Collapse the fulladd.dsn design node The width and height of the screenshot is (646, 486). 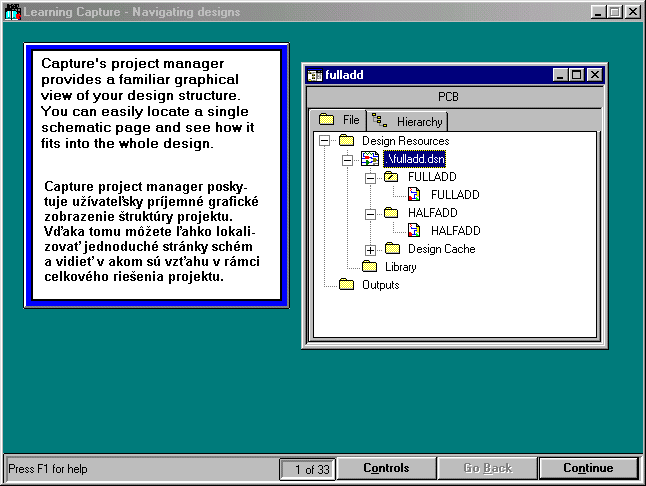[347, 159]
